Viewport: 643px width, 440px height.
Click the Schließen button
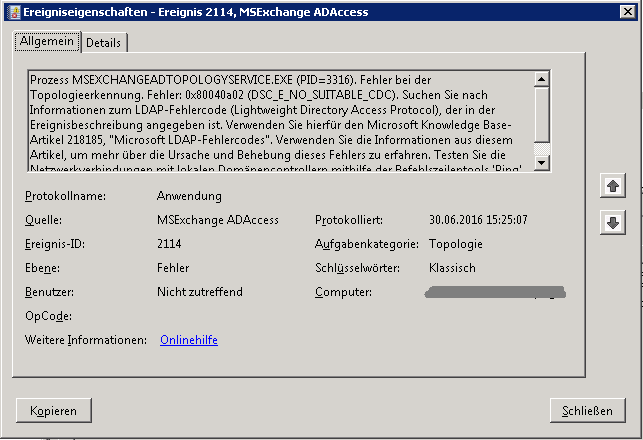(587, 410)
